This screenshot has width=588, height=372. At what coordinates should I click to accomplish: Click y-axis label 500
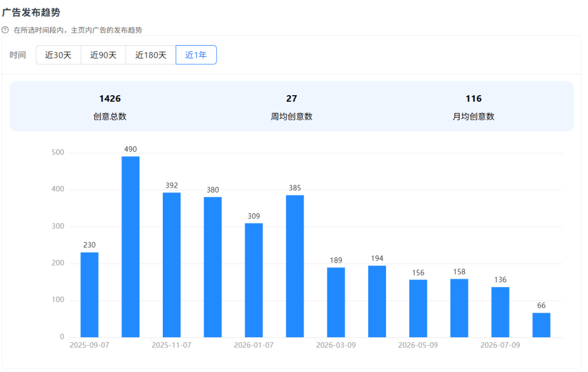[58, 152]
